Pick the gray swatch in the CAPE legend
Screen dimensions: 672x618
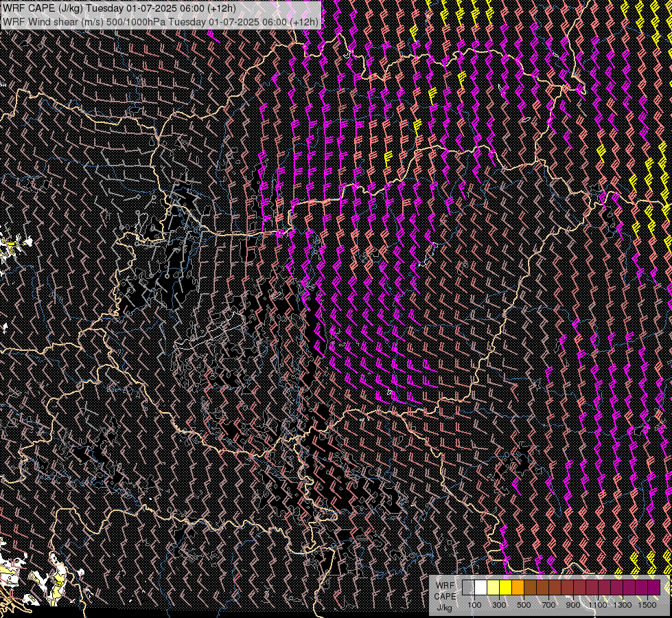[468, 588]
